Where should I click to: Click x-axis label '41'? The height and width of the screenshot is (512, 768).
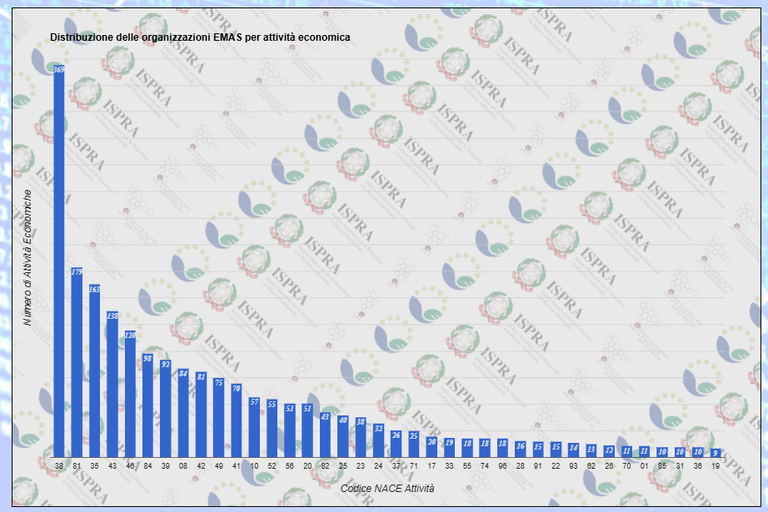[x=237, y=466]
